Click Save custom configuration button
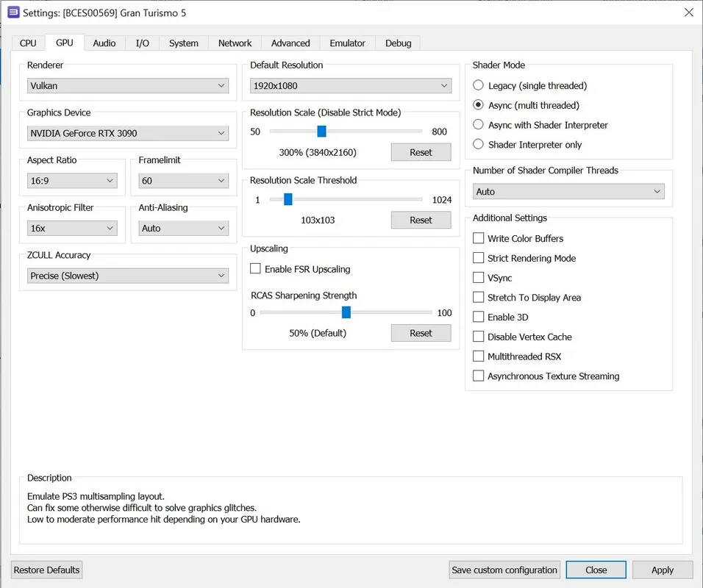 [x=504, y=570]
